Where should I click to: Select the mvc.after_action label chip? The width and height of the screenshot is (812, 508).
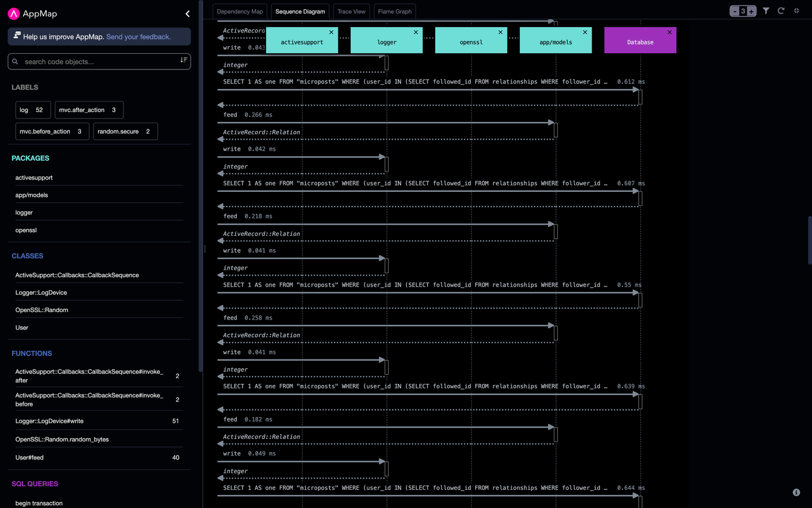coord(89,110)
